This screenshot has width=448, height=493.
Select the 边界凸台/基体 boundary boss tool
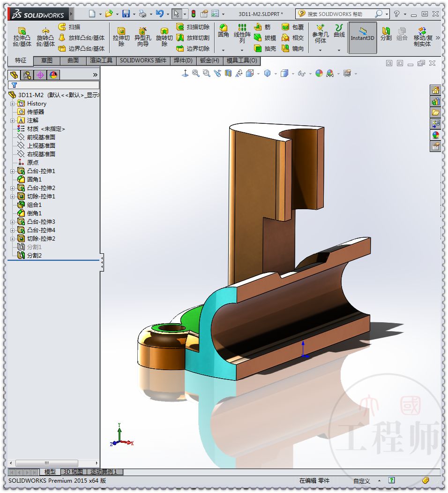(x=82, y=48)
